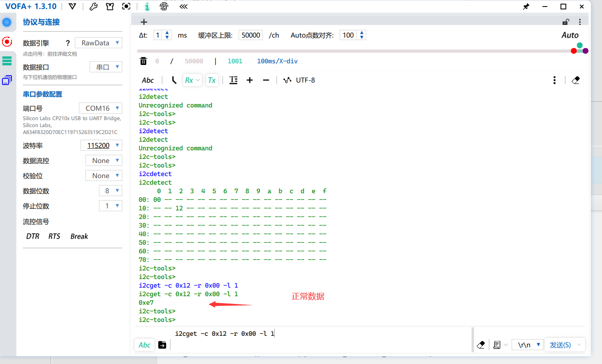602x364 pixels.
Task: Click the 0xe7 output line
Action: coord(146,303)
